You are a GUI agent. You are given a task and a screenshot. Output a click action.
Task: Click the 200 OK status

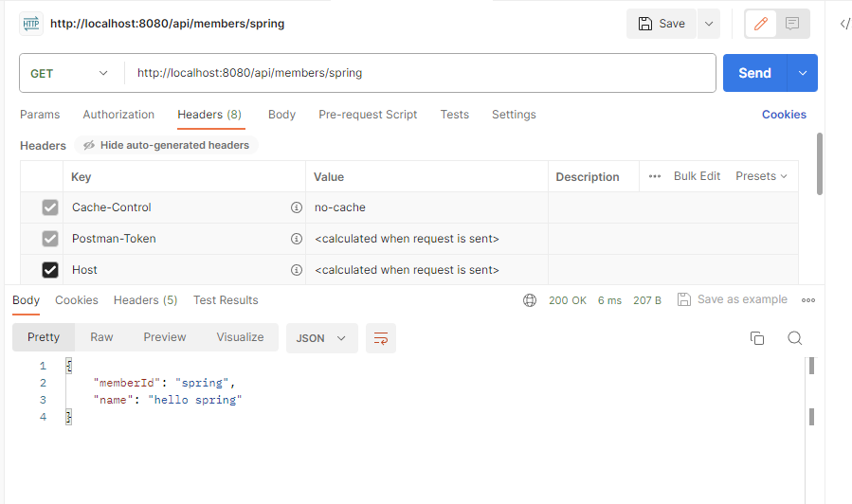tap(568, 300)
